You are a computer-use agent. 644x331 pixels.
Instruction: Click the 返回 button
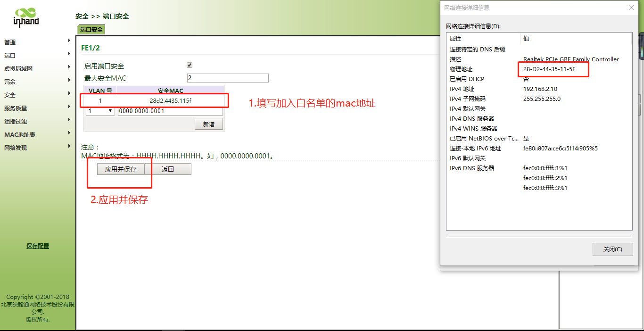(168, 169)
